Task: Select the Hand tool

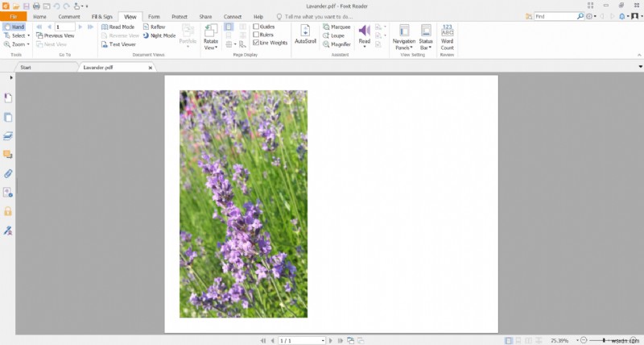Action: [14, 27]
